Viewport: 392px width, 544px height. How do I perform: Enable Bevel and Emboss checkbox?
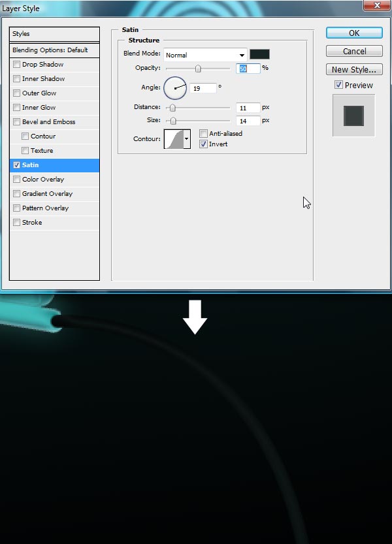click(x=16, y=121)
